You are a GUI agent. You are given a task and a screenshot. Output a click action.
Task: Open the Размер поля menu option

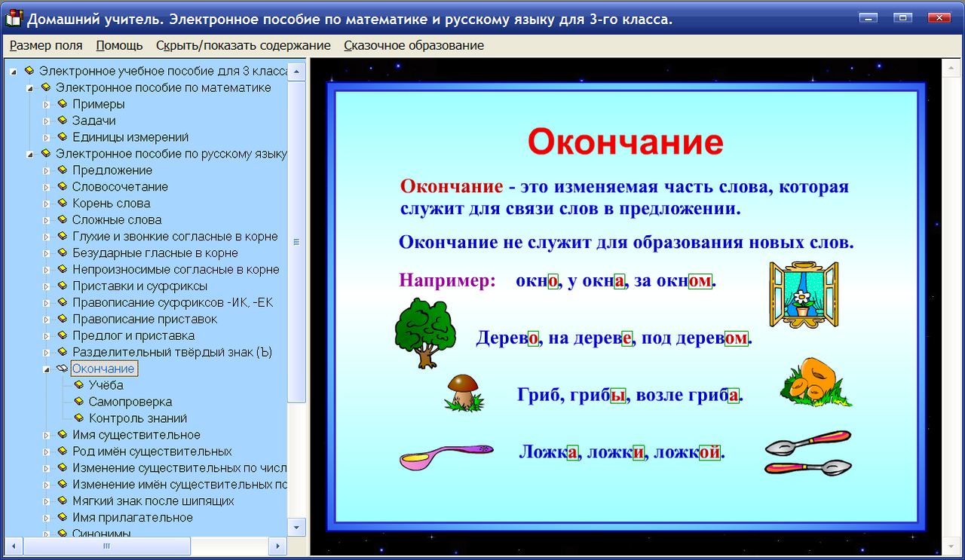46,45
